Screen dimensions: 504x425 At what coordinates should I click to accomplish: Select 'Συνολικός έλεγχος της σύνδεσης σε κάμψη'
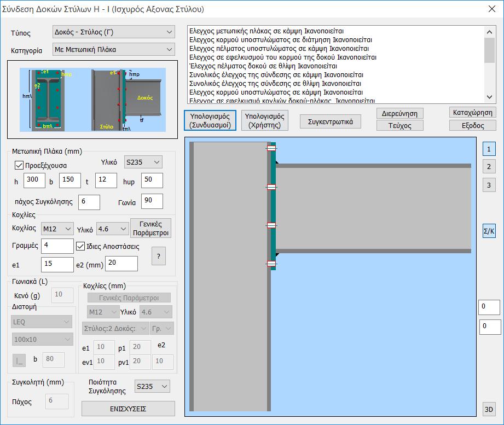pyautogui.click(x=276, y=75)
